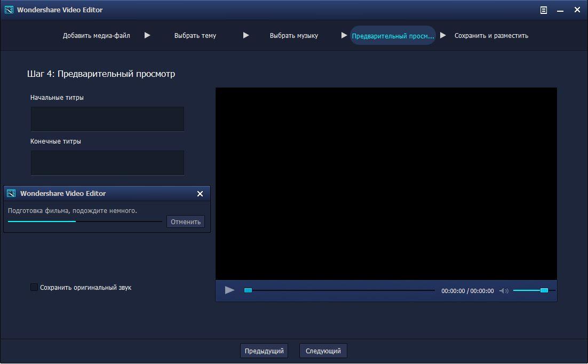This screenshot has width=588, height=364.
Task: Click the arrow after "Добавить медиа-файл"
Action: tap(147, 35)
